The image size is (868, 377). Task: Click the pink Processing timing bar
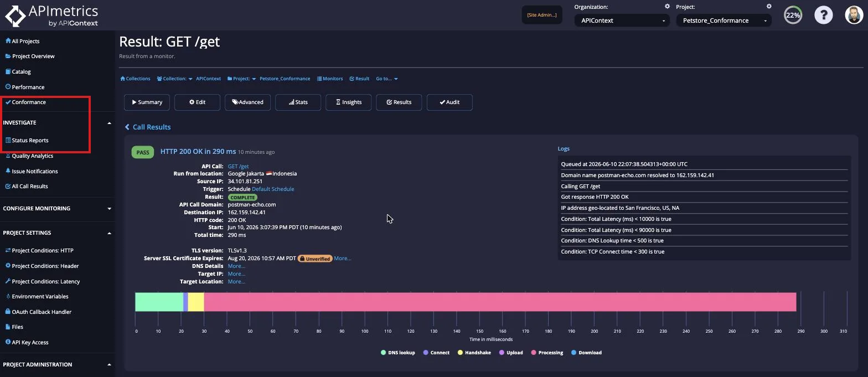click(500, 302)
